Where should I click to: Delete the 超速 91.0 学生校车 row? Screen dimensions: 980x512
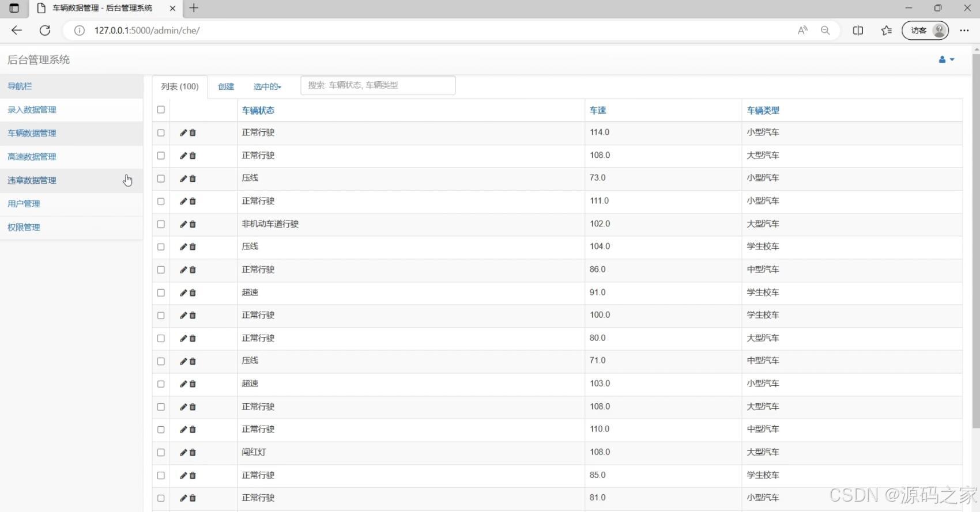(x=193, y=293)
